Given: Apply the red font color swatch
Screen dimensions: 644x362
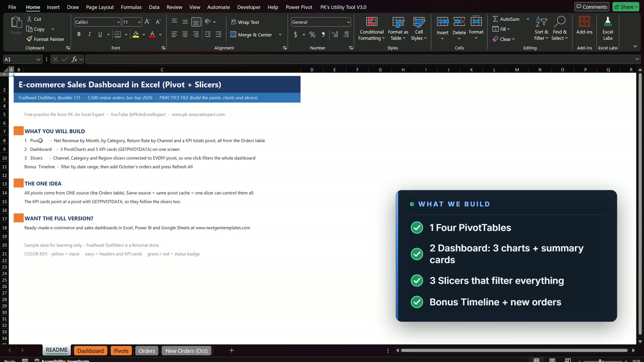Looking at the screenshot, I should tap(152, 35).
